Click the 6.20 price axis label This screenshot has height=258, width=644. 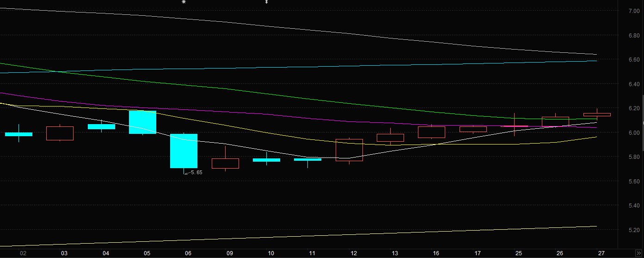click(633, 108)
